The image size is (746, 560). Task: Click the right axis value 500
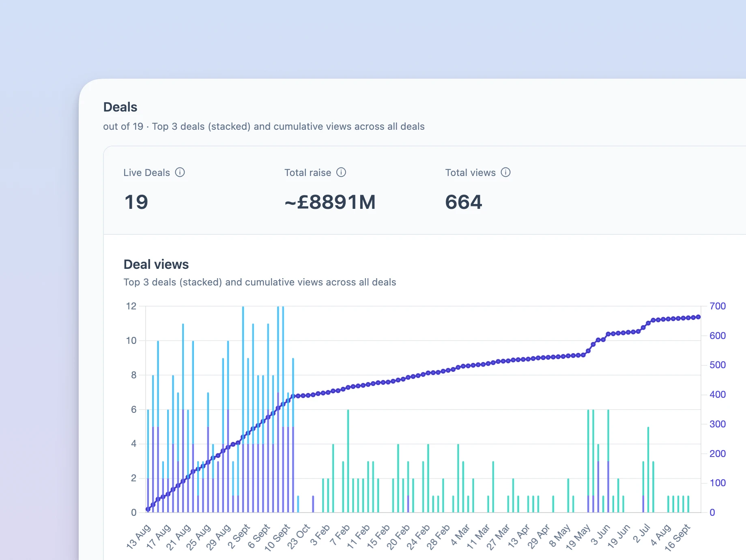point(718,365)
